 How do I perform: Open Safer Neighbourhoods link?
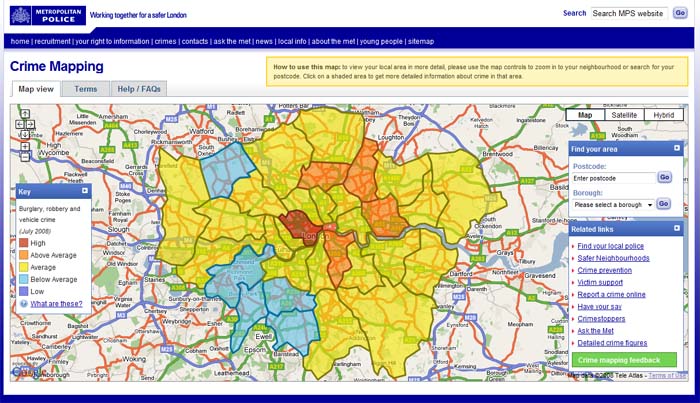coord(613,258)
